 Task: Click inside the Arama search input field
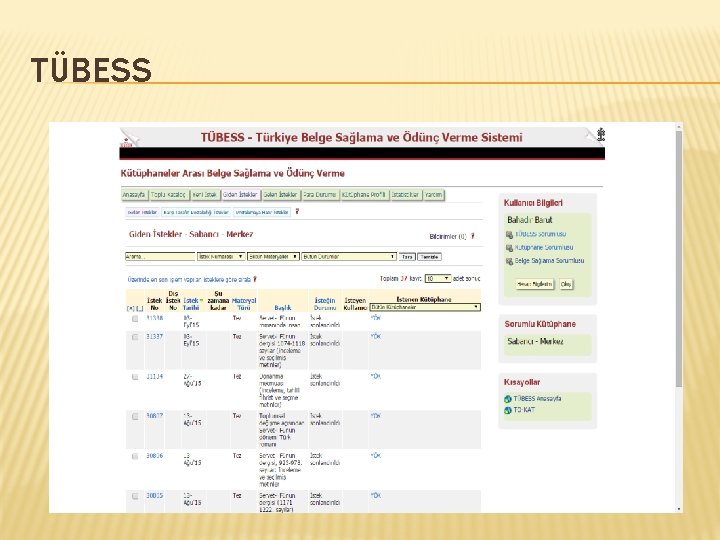click(160, 257)
